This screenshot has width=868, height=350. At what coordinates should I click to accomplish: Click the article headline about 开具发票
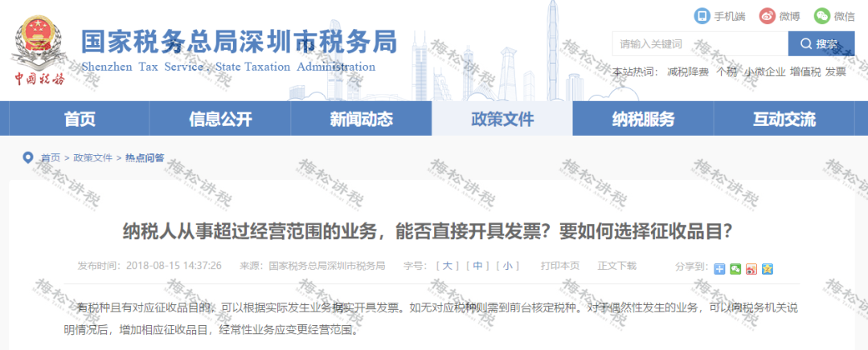pos(428,231)
